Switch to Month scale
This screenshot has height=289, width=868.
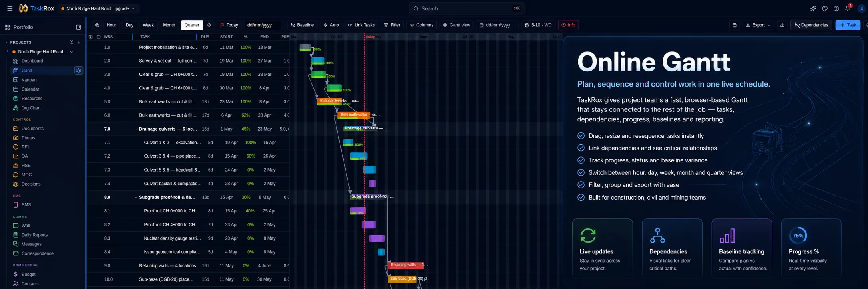click(169, 25)
